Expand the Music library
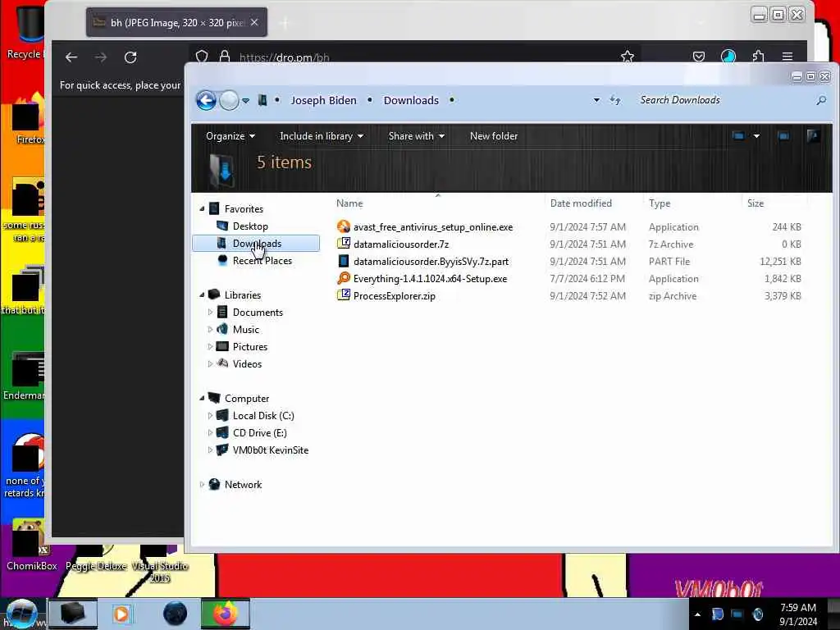The height and width of the screenshot is (630, 840). pos(210,329)
